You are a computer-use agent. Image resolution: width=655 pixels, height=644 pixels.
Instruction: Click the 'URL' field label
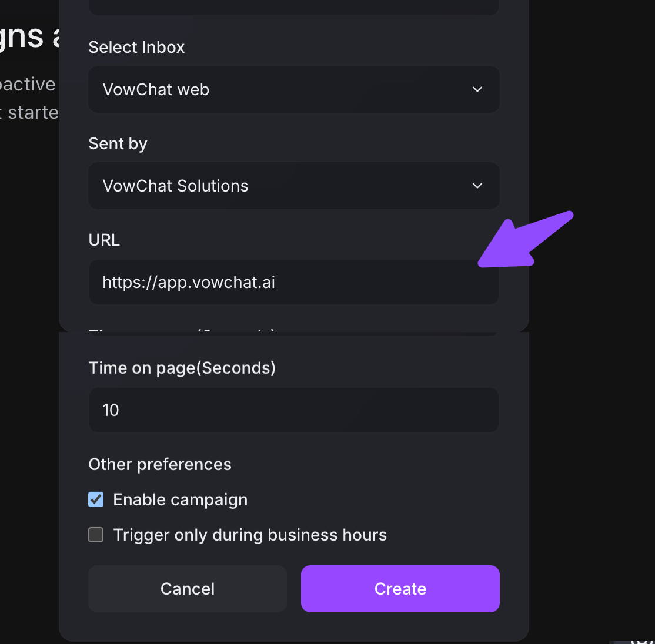(x=104, y=240)
